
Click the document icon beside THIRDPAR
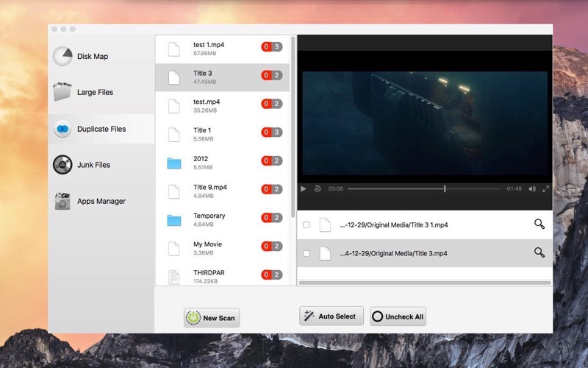tap(174, 277)
